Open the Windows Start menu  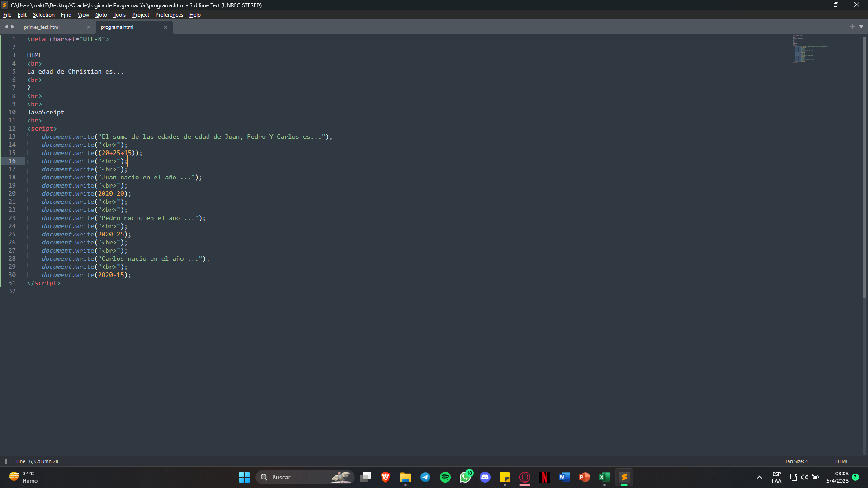click(244, 477)
